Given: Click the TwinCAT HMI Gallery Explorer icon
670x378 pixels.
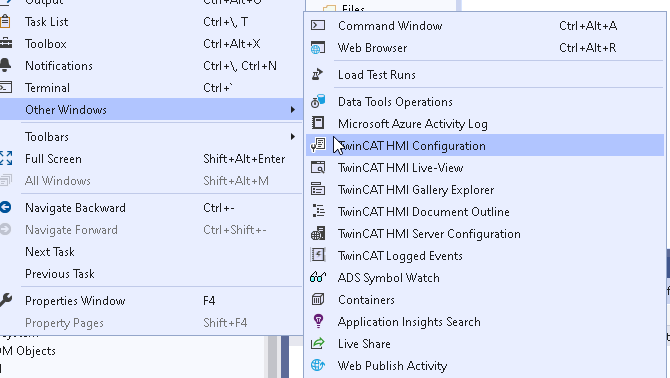Looking at the screenshot, I should [317, 189].
